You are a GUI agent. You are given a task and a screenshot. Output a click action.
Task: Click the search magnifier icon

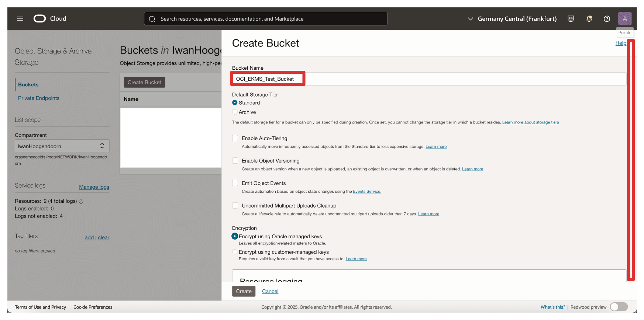tap(152, 19)
